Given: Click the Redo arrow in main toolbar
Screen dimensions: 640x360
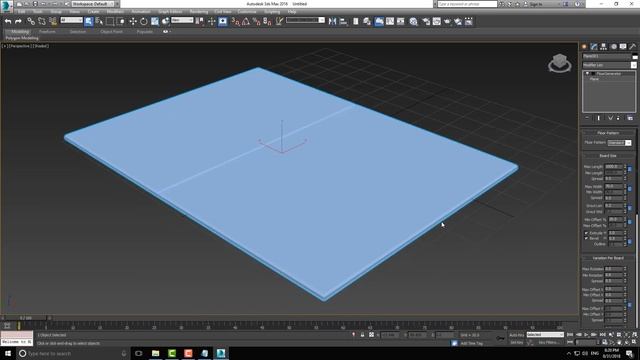Looking at the screenshot, I should pos(18,21).
